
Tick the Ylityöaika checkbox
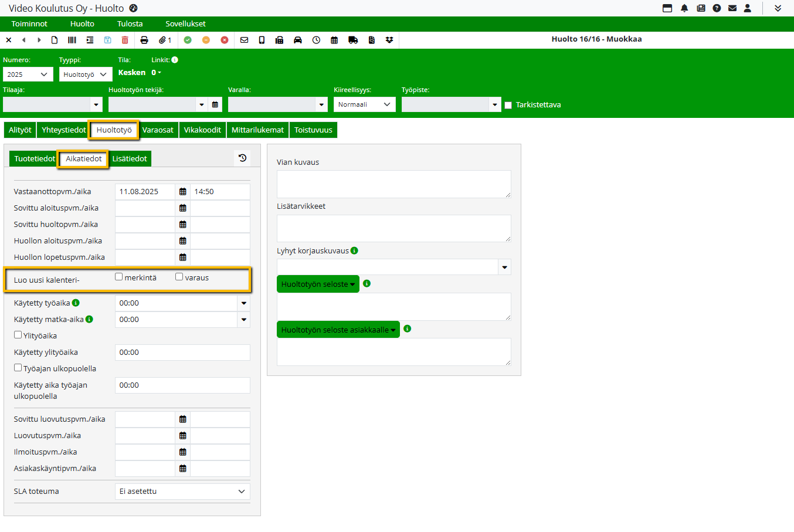[18, 335]
